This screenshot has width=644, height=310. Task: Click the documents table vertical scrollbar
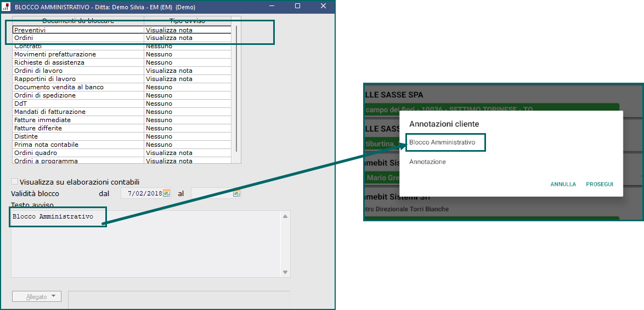236,89
